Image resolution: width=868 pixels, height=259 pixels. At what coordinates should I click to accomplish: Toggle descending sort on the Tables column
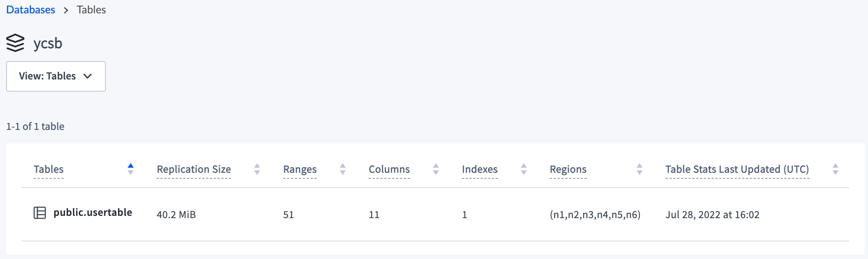point(130,172)
